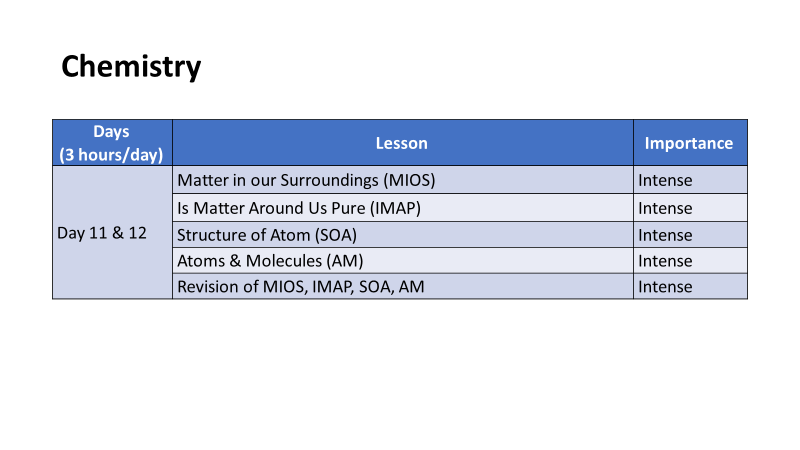
Task: Click the (3 hours/day) text in header
Action: click(111, 155)
